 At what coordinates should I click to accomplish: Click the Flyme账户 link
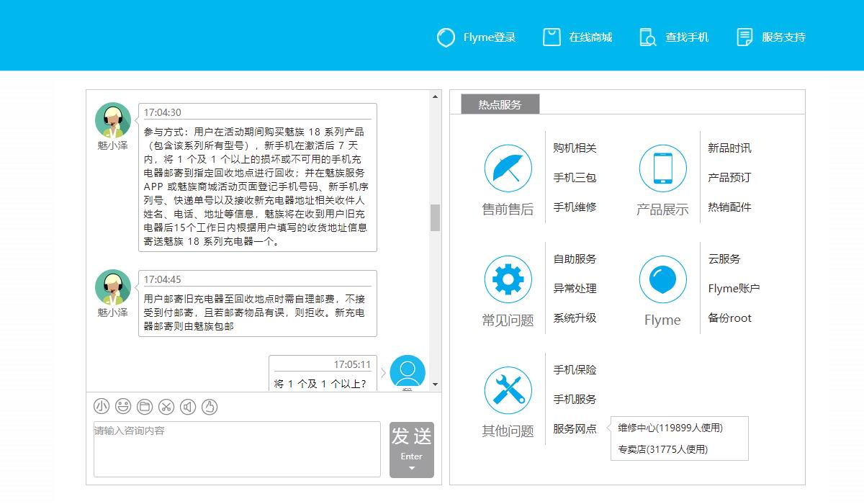coord(734,289)
